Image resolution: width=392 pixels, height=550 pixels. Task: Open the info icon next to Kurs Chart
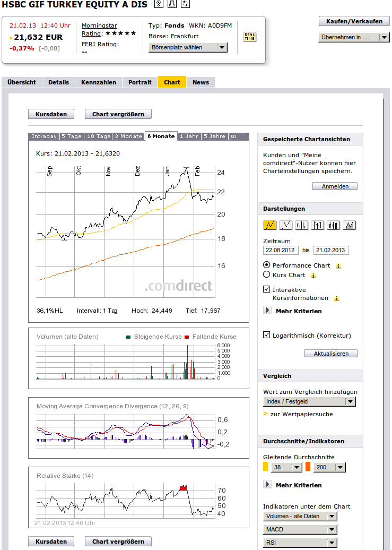(313, 276)
